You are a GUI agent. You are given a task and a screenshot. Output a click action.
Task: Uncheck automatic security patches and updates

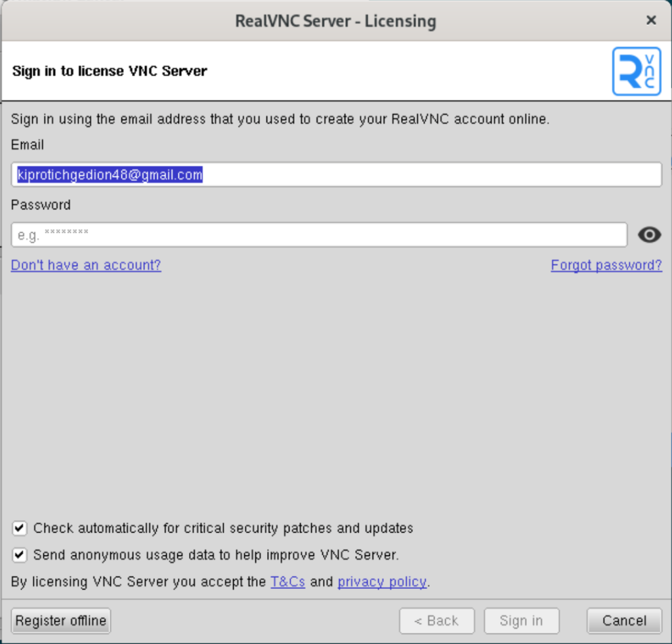click(x=19, y=528)
